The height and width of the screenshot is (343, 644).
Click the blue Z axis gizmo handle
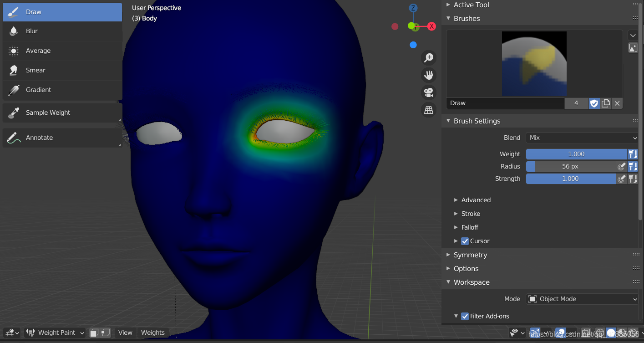coord(413,8)
